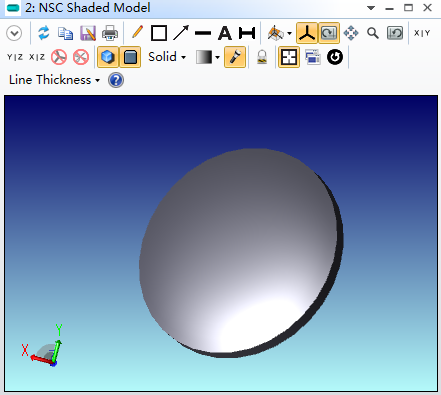Click the refresh arrows icon
The height and width of the screenshot is (395, 441).
coord(44,33)
